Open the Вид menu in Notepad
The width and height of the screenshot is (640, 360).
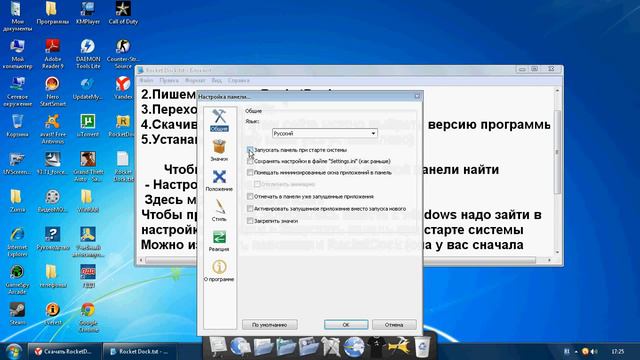point(217,80)
